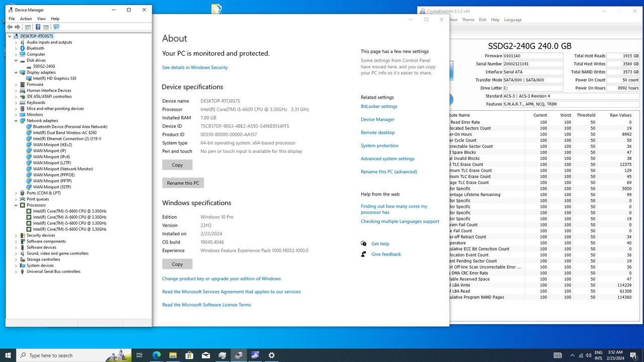Expand Universal Serial Bus controllers node
This screenshot has height=362, width=644.
point(16,271)
